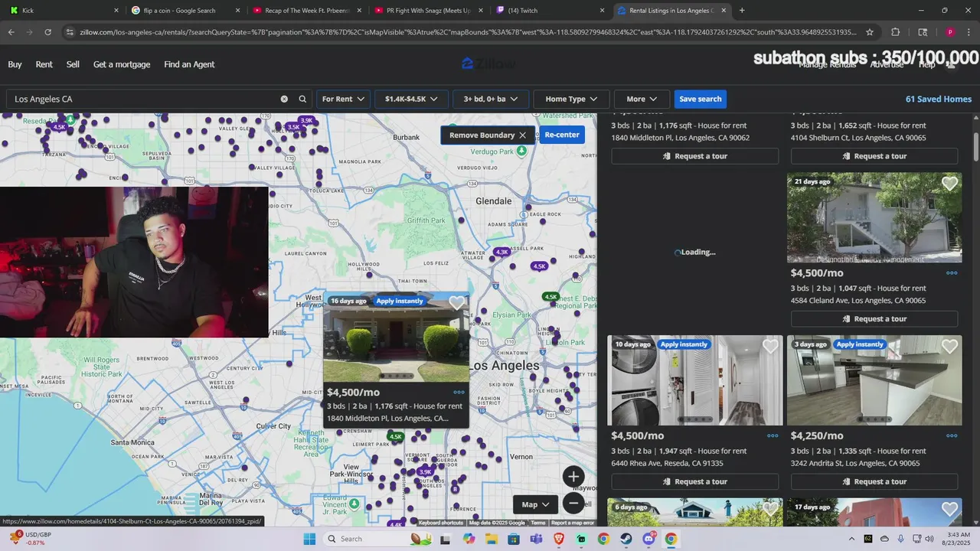Image resolution: width=980 pixels, height=551 pixels.
Task: Go back with the browser back arrow
Action: (x=11, y=32)
